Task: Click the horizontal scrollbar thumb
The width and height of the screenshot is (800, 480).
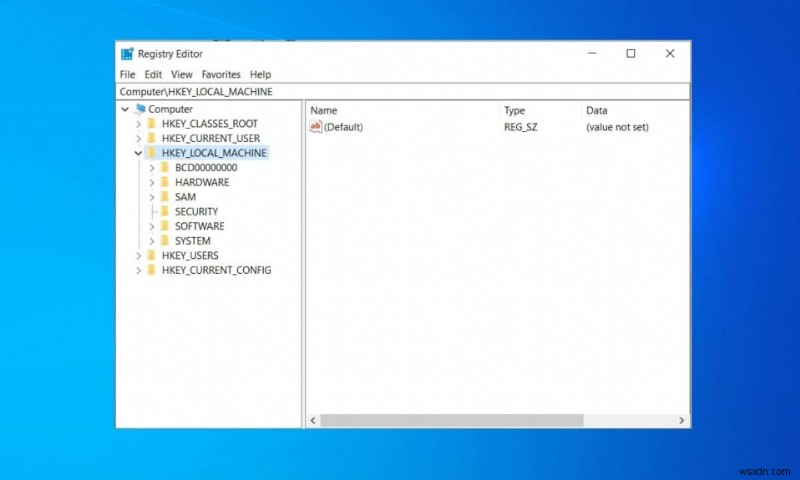Action: (x=452, y=420)
